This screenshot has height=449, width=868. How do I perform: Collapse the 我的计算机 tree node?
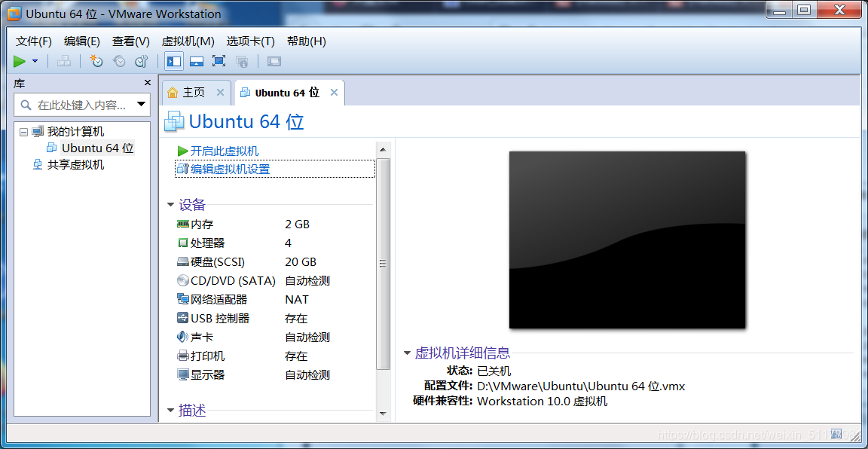tap(23, 132)
